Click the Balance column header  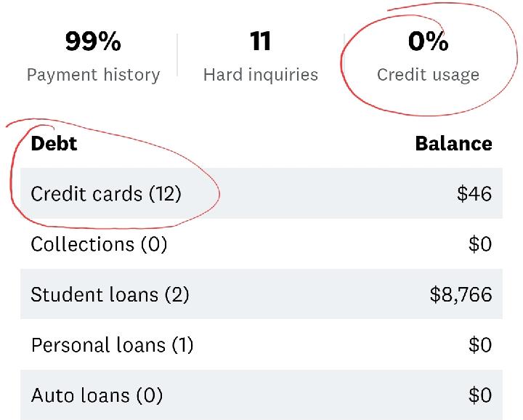453,143
